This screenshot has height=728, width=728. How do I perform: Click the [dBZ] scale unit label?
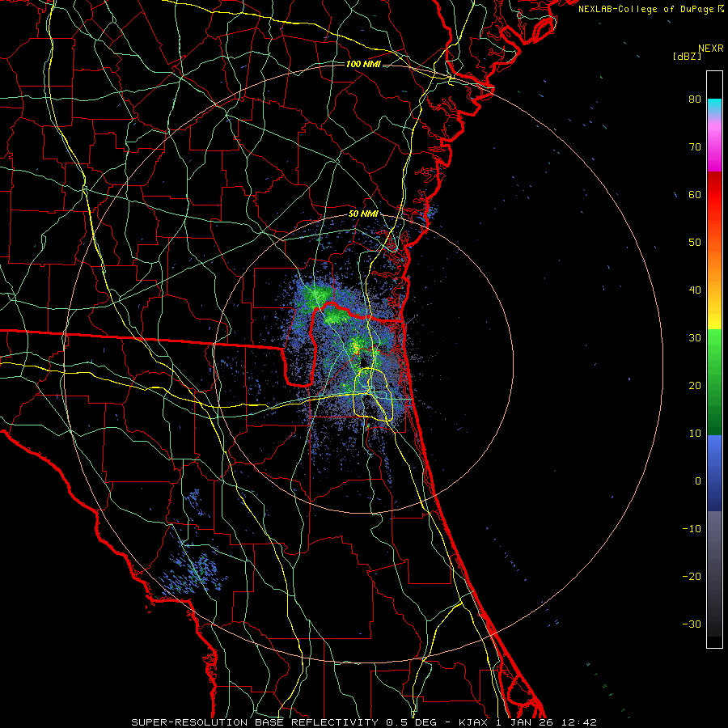pos(687,57)
